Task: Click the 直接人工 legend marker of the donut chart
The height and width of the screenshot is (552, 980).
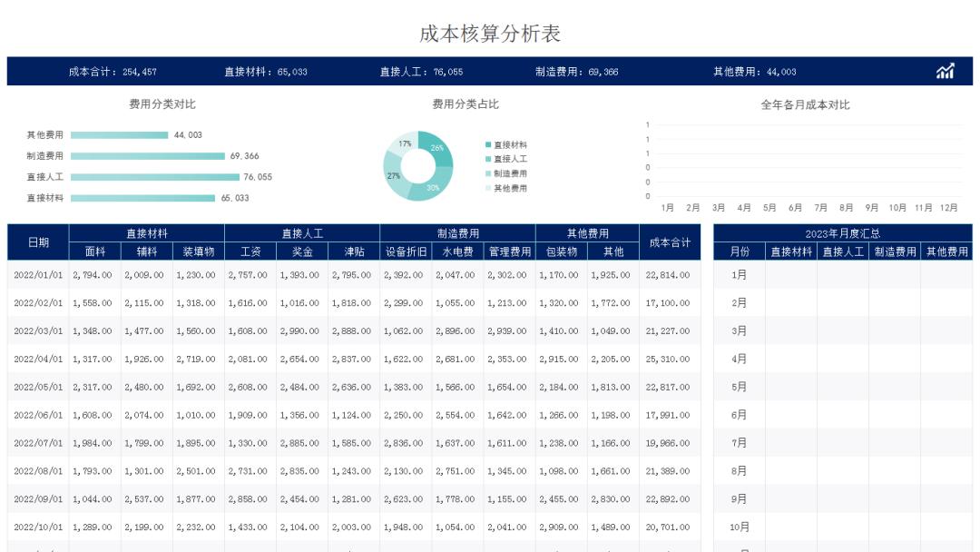Action: [486, 159]
